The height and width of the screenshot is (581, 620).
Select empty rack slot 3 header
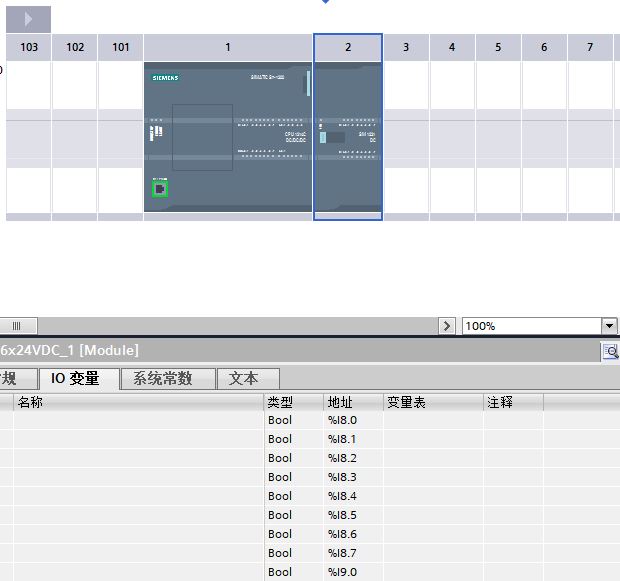405,47
